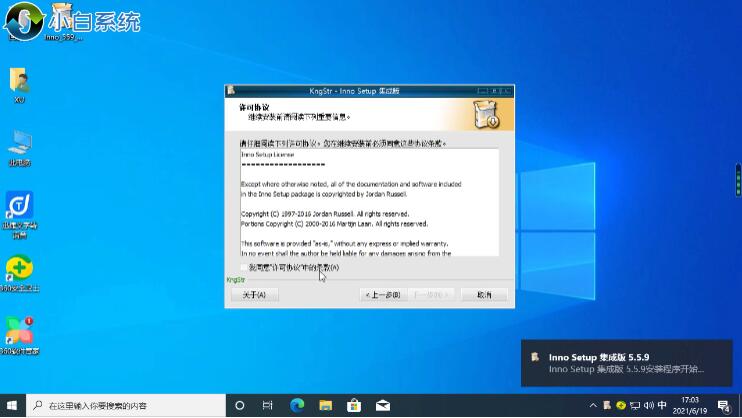742x418 pixels.
Task: Launch the 360 Security Guard desktop shortcut
Action: pyautogui.click(x=19, y=270)
